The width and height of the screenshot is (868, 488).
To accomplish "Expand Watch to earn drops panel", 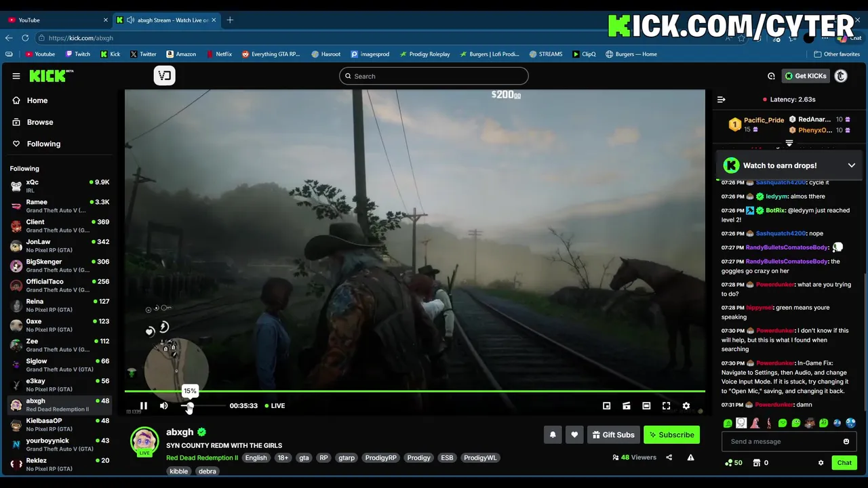I will click(852, 165).
